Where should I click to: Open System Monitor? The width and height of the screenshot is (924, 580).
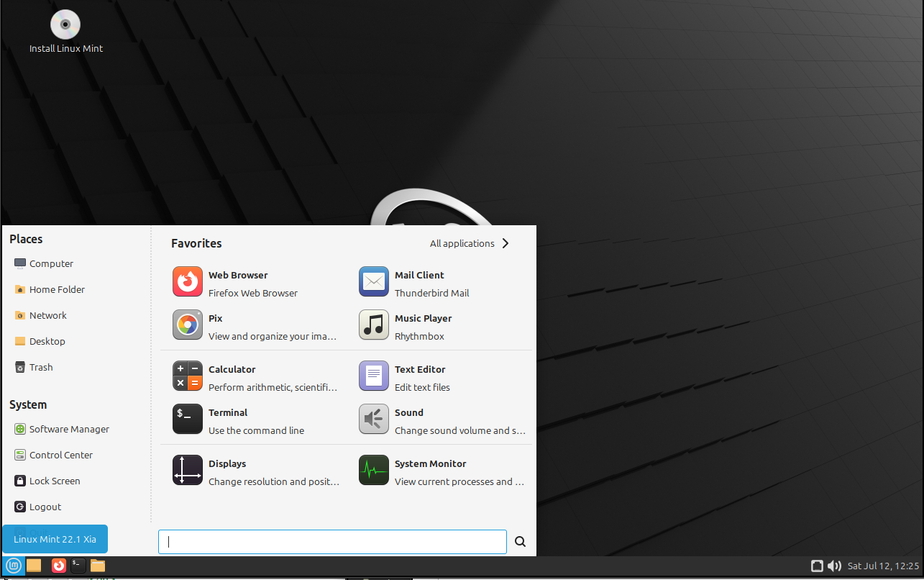click(x=374, y=471)
